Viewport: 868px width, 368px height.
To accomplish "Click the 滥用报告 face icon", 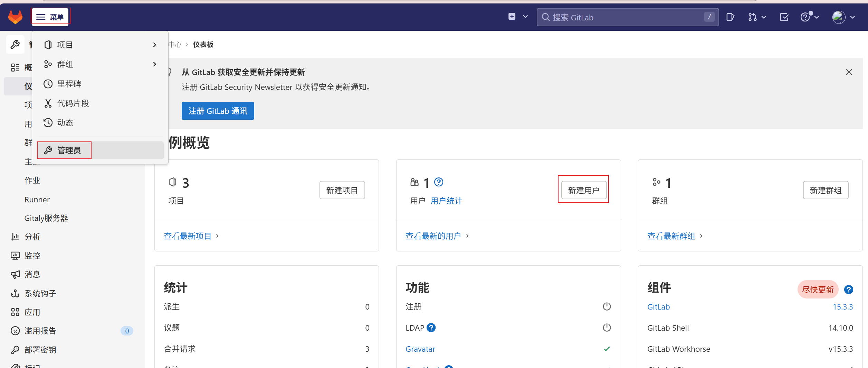I will point(15,331).
